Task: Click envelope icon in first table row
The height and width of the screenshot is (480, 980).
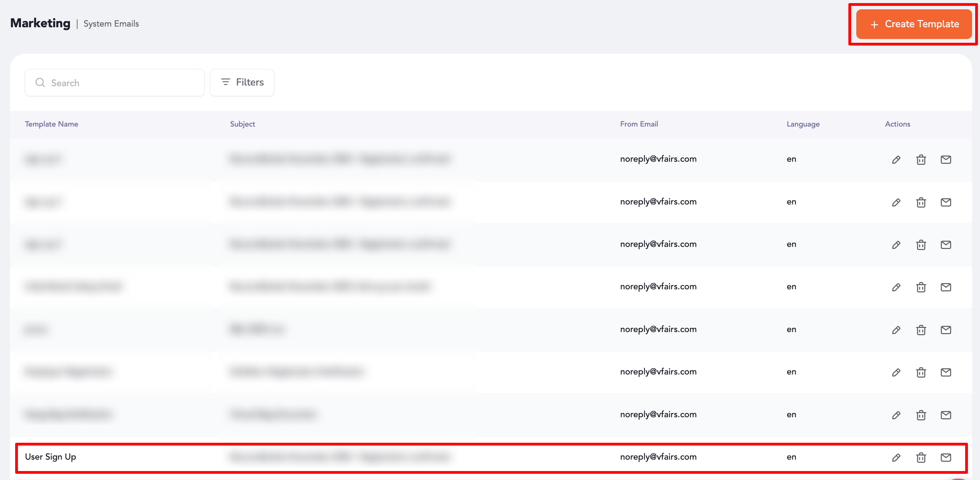Action: [946, 160]
